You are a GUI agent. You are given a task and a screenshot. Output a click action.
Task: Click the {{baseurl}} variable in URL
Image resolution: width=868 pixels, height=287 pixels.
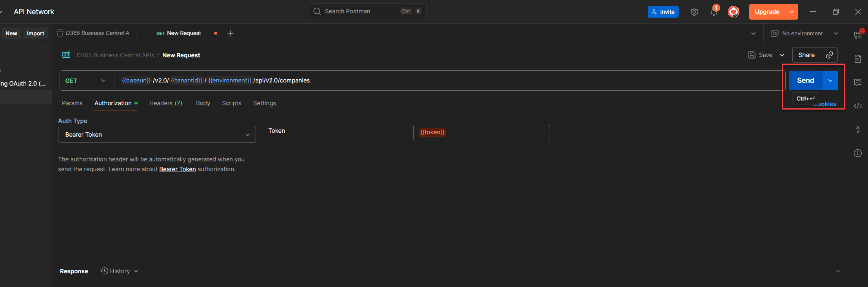(x=136, y=80)
